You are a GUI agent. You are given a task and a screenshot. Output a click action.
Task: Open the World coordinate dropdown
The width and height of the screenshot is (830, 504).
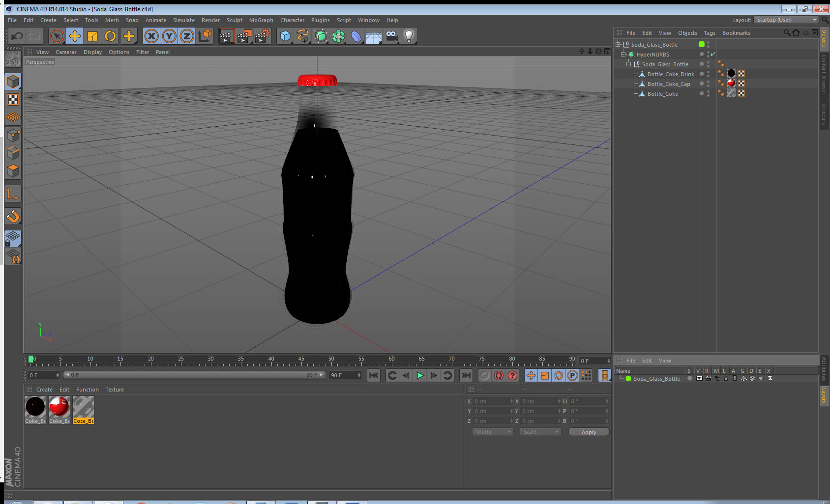[x=493, y=432]
